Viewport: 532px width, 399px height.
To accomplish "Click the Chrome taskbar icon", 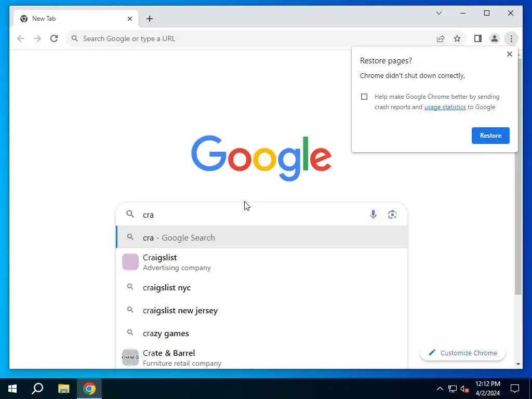I will point(89,389).
